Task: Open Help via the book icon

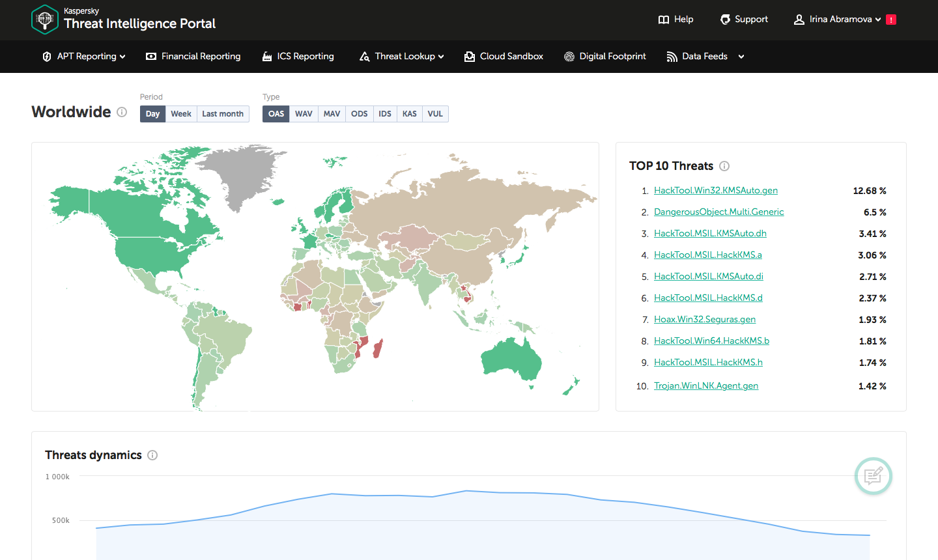Action: [664, 20]
